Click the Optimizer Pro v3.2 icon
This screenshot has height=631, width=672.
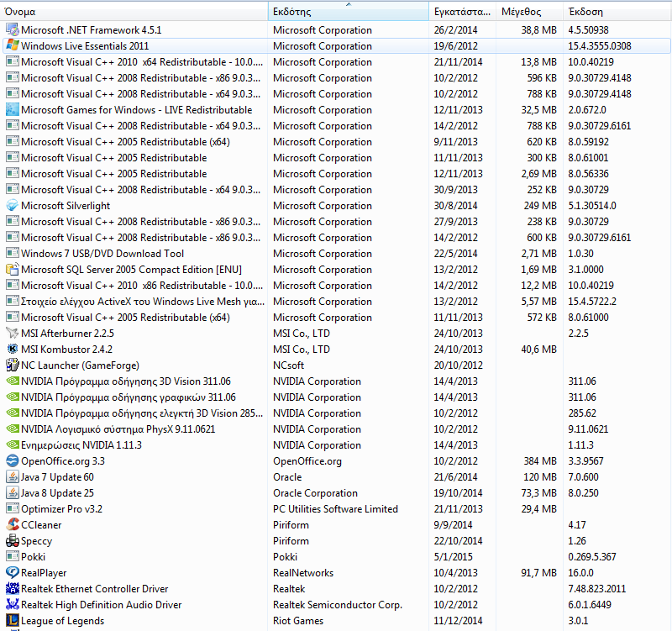click(13, 509)
